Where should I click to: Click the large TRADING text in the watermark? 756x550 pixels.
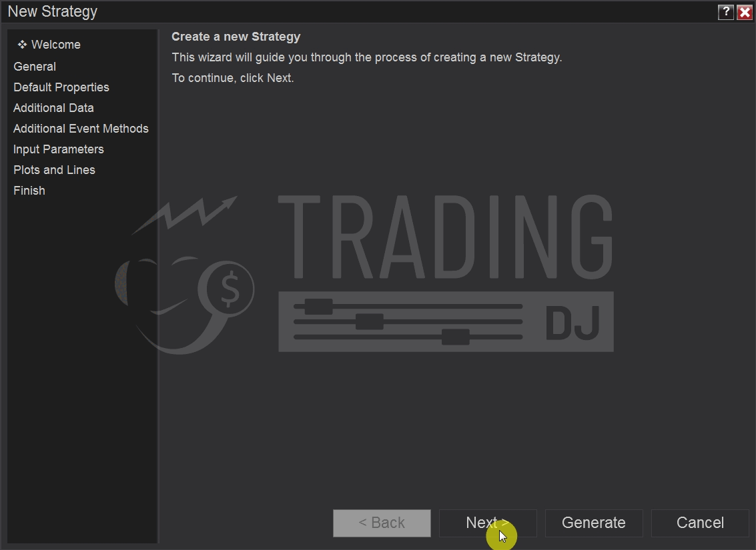pos(444,237)
